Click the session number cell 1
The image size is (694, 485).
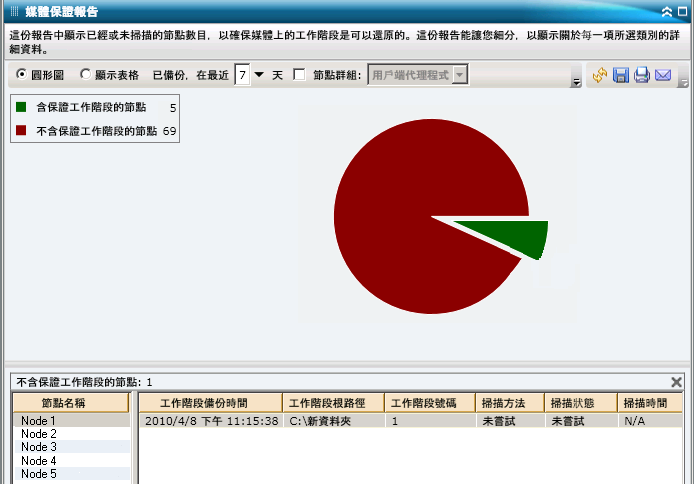tap(430, 421)
